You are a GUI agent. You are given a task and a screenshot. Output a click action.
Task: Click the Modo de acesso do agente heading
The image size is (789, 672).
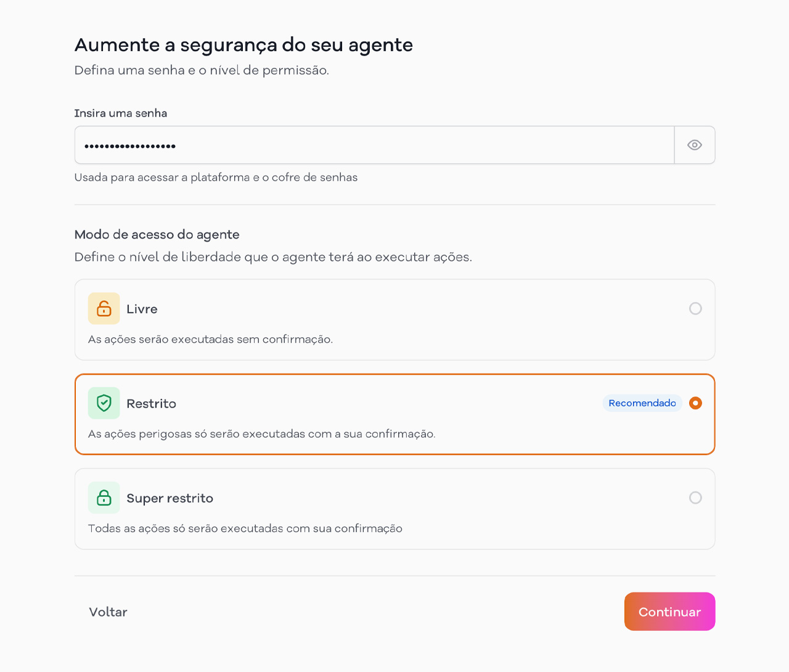(157, 234)
